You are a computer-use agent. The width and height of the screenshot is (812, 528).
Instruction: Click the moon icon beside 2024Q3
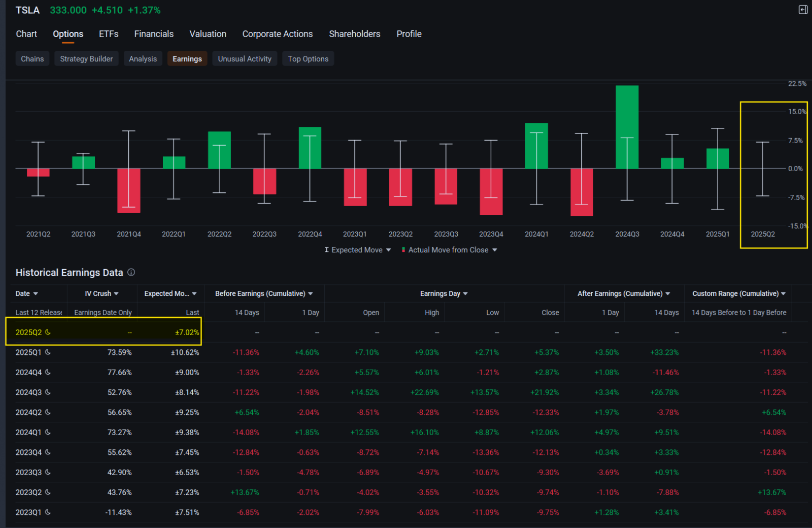[x=48, y=392]
